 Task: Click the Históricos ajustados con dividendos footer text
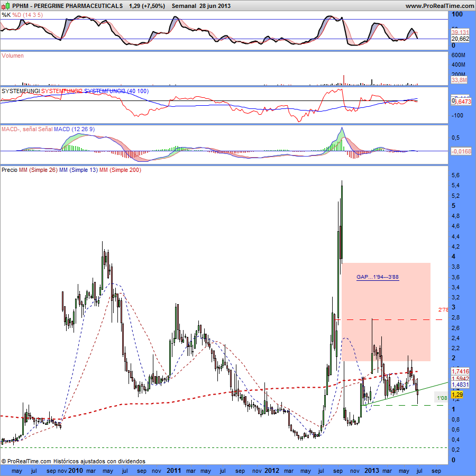(x=99, y=461)
